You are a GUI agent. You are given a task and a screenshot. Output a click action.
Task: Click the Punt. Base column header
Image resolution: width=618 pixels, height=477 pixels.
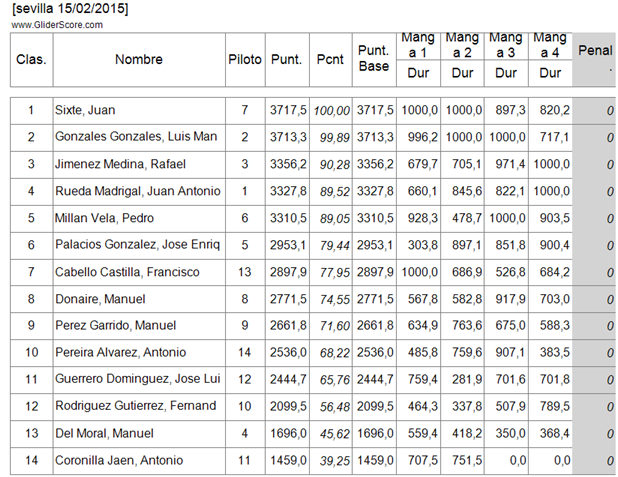374,59
